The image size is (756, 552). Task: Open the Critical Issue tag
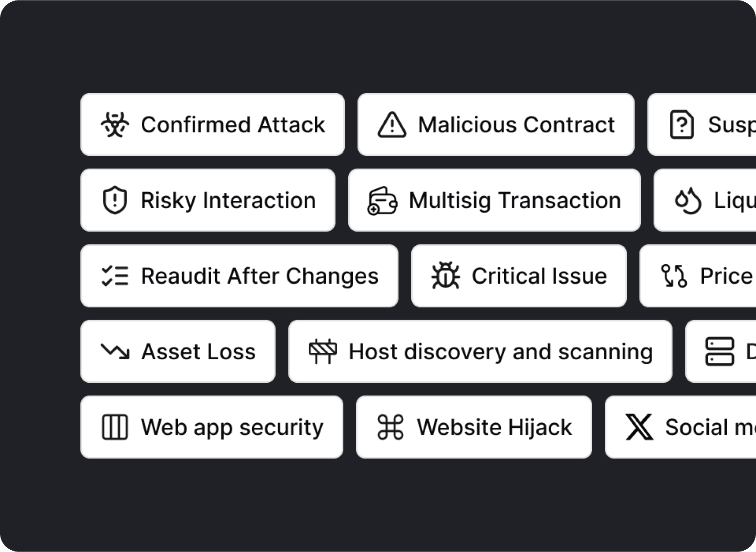(x=518, y=276)
